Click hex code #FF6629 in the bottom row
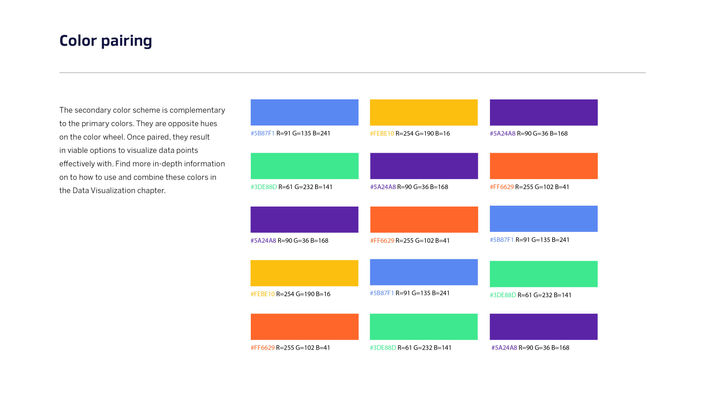Image resolution: width=705 pixels, height=397 pixels. [x=262, y=348]
